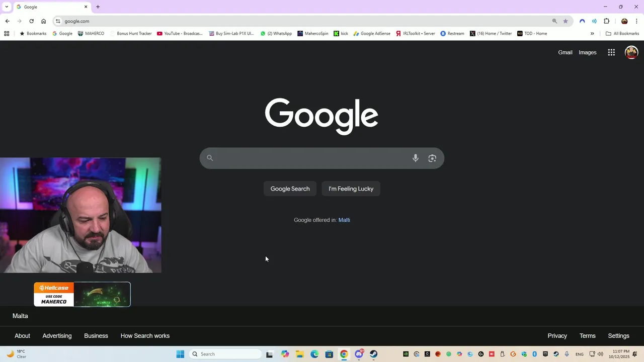Click the address bar URL google.com

point(77,21)
